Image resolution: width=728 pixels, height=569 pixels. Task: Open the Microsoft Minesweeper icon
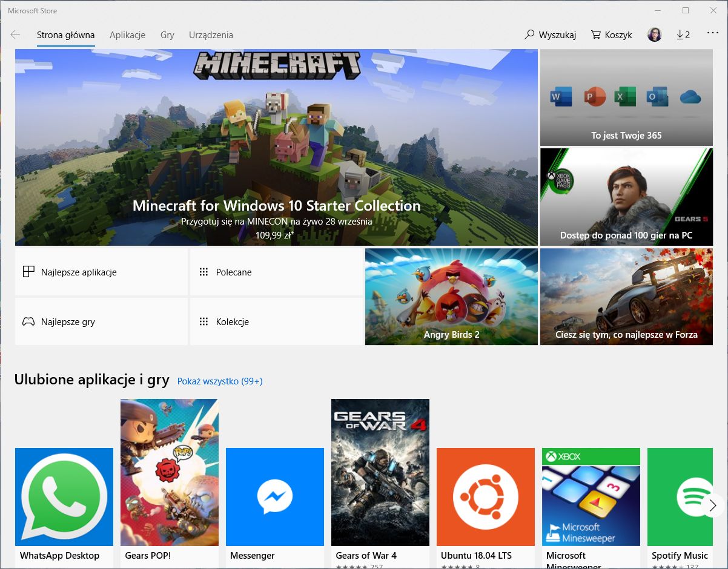pyautogui.click(x=591, y=497)
